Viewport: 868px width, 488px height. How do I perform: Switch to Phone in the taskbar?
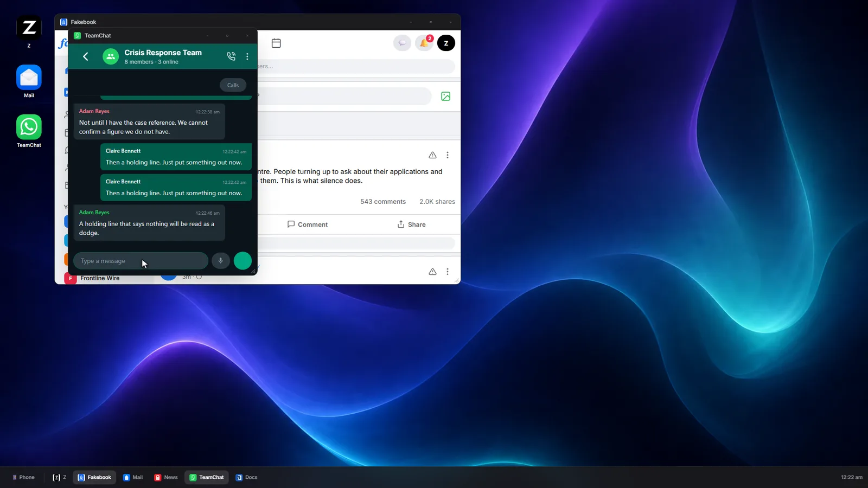tap(23, 477)
